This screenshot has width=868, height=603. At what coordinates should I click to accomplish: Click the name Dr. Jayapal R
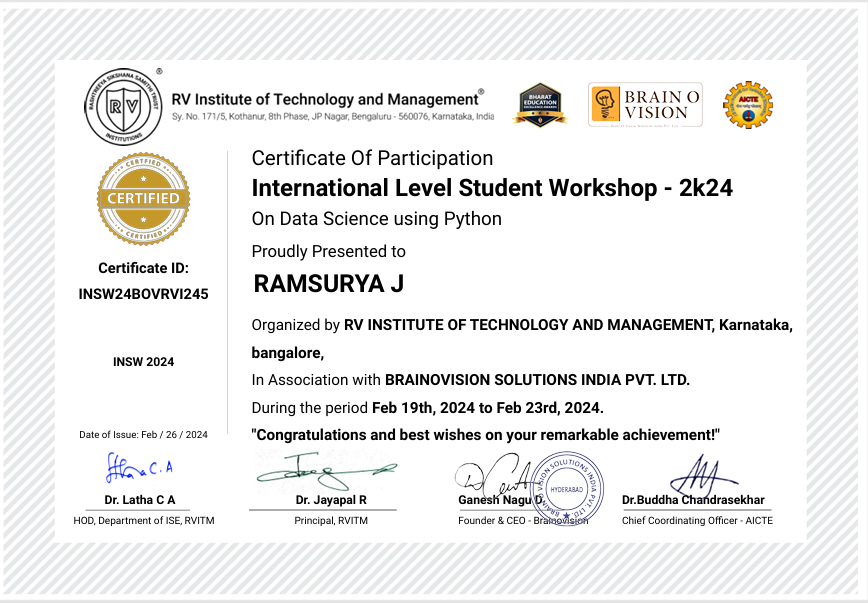coord(331,500)
